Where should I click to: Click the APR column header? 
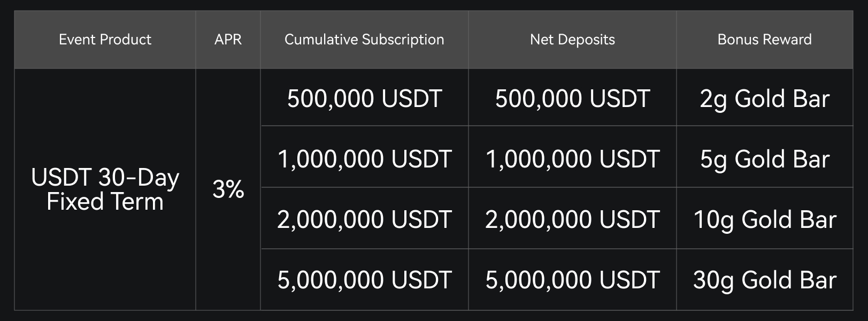click(228, 40)
